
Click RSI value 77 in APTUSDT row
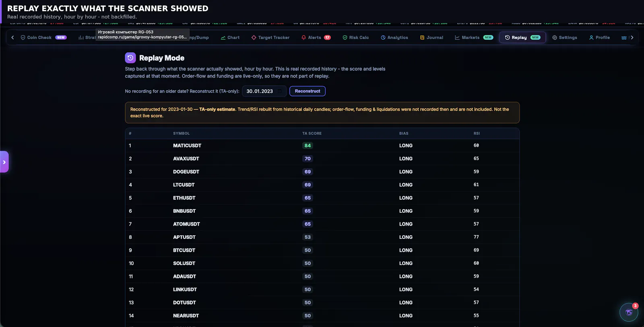tap(476, 237)
